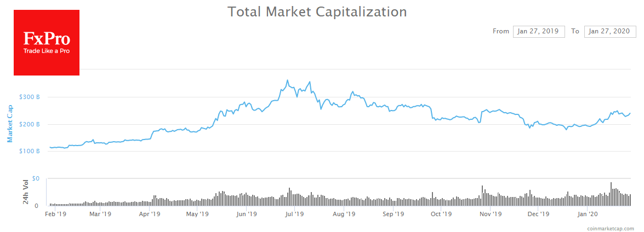This screenshot has height=232, width=644.
Task: Click the market cap line's highest peak
Action: (x=287, y=80)
